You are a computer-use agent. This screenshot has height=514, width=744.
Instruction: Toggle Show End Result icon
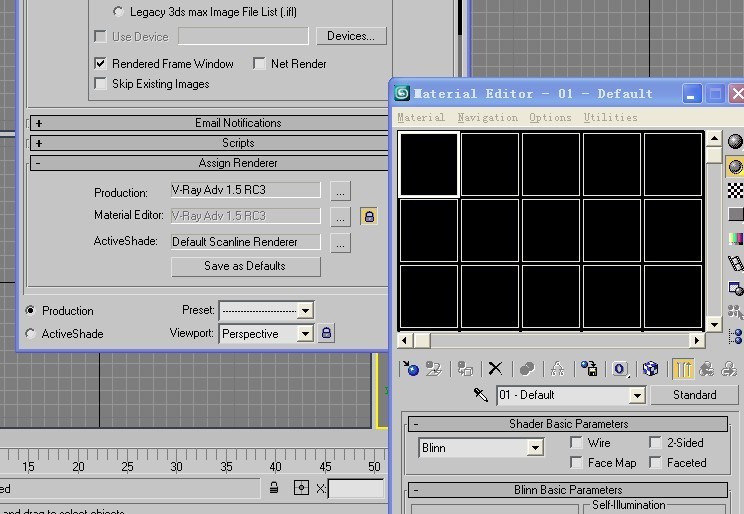683,369
